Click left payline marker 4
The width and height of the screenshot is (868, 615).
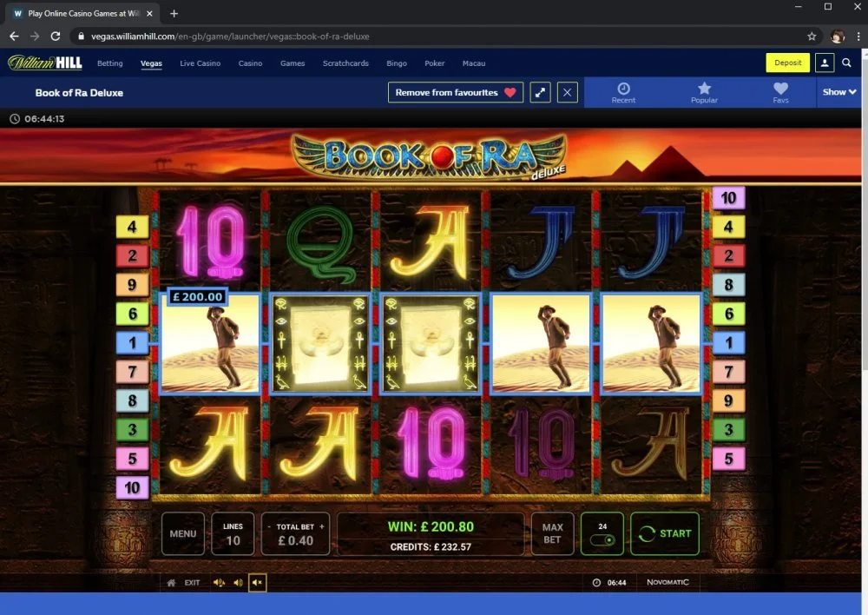click(x=132, y=227)
